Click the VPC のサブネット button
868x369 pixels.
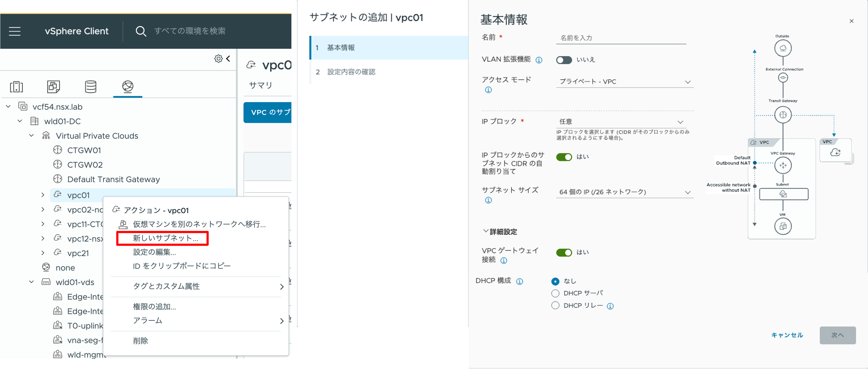(x=268, y=112)
